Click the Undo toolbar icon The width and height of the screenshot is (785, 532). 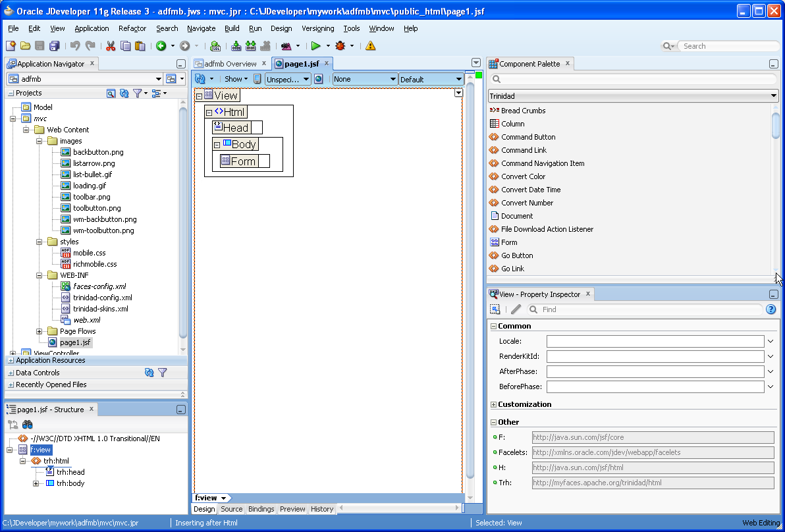click(x=75, y=46)
